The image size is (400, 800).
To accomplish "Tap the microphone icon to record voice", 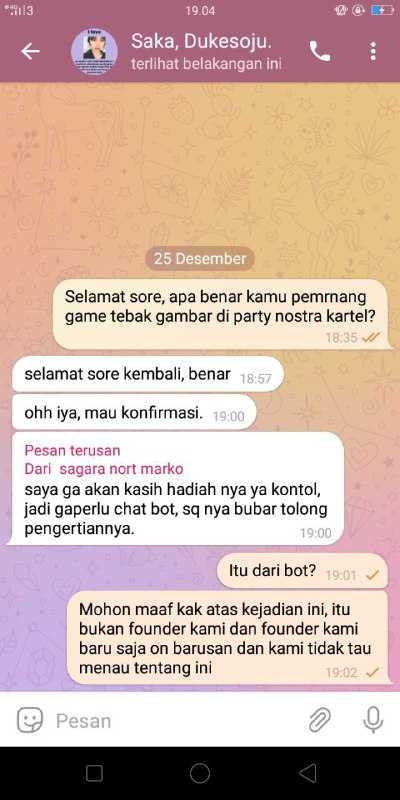I will 373,720.
